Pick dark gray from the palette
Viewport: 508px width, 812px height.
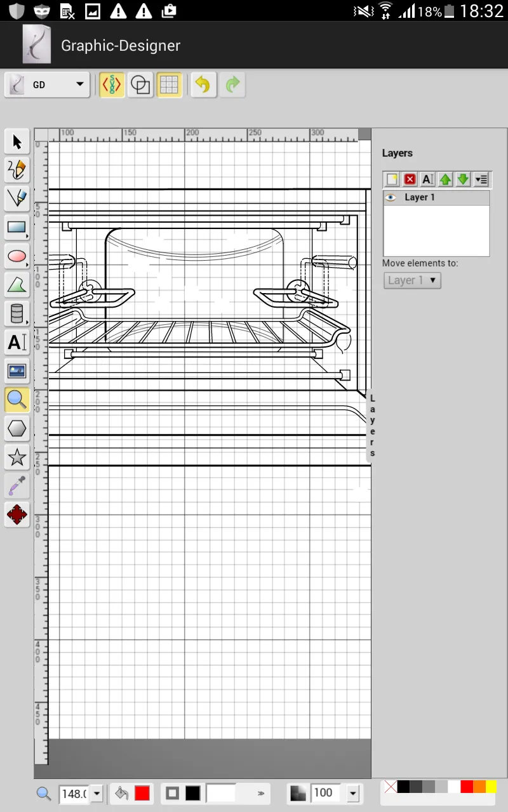pyautogui.click(x=416, y=787)
